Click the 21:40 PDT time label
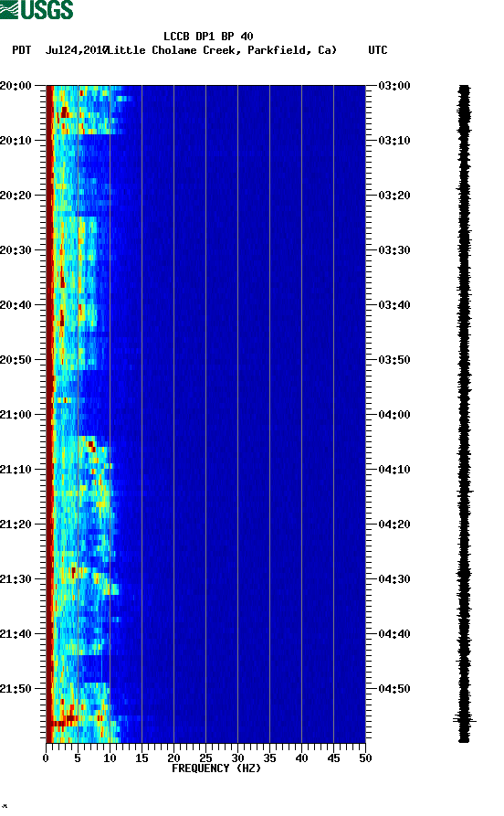504x816 pixels. (x=16, y=634)
